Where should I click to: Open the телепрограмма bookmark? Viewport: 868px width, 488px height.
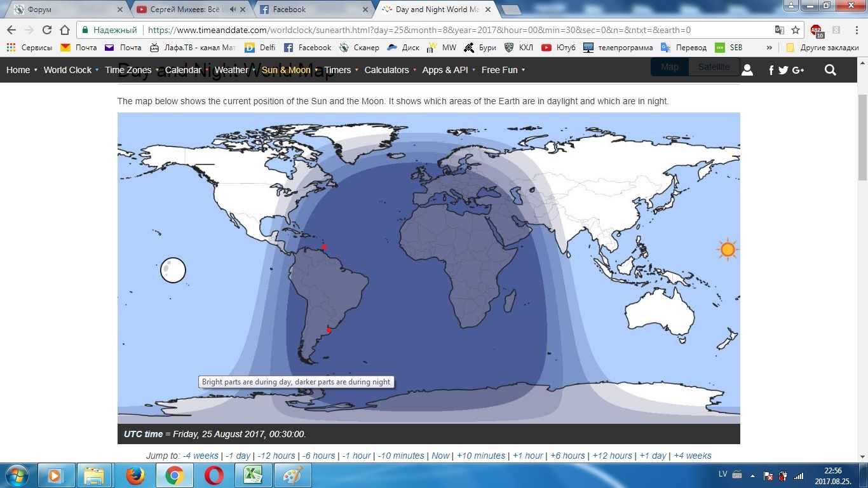click(x=618, y=48)
